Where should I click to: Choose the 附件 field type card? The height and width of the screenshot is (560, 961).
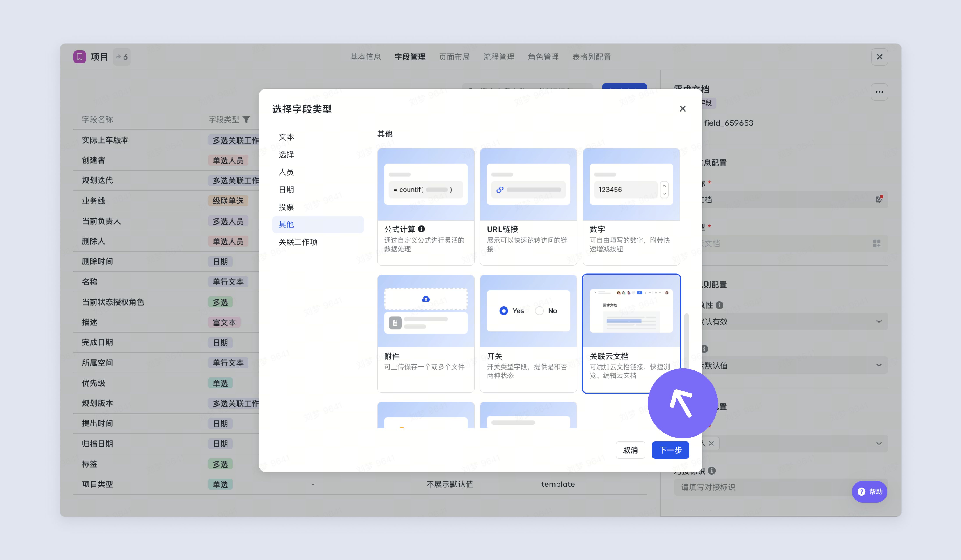click(426, 333)
